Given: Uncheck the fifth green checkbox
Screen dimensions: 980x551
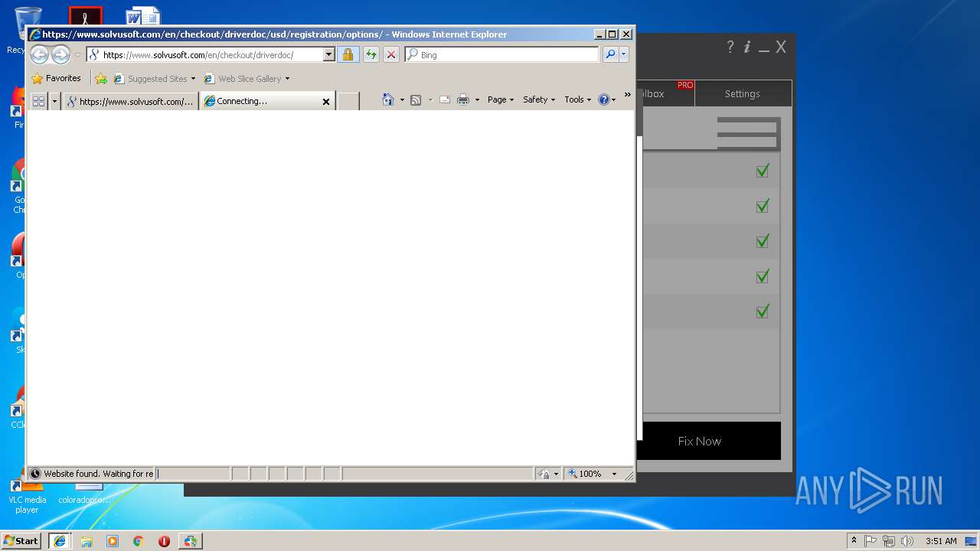Looking at the screenshot, I should click(x=762, y=311).
